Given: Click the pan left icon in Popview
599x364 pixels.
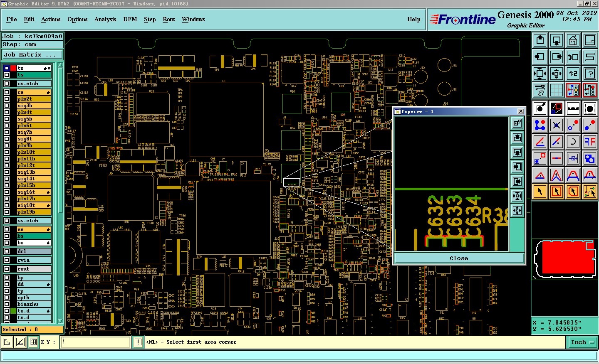Looking at the screenshot, I should pos(517,167).
